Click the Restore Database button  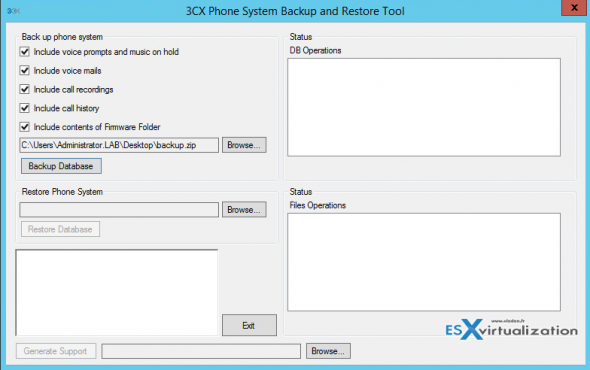60,229
